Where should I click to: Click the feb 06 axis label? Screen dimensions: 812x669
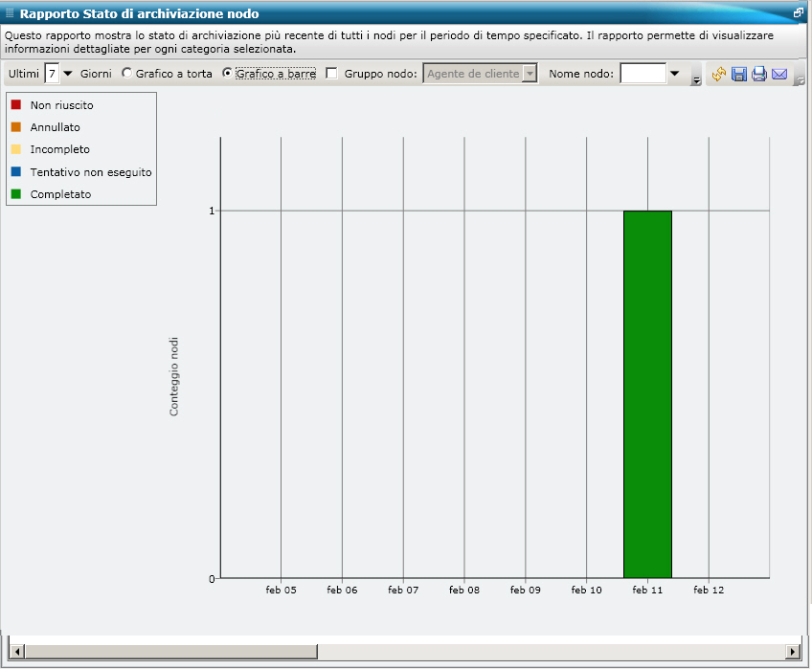click(342, 590)
